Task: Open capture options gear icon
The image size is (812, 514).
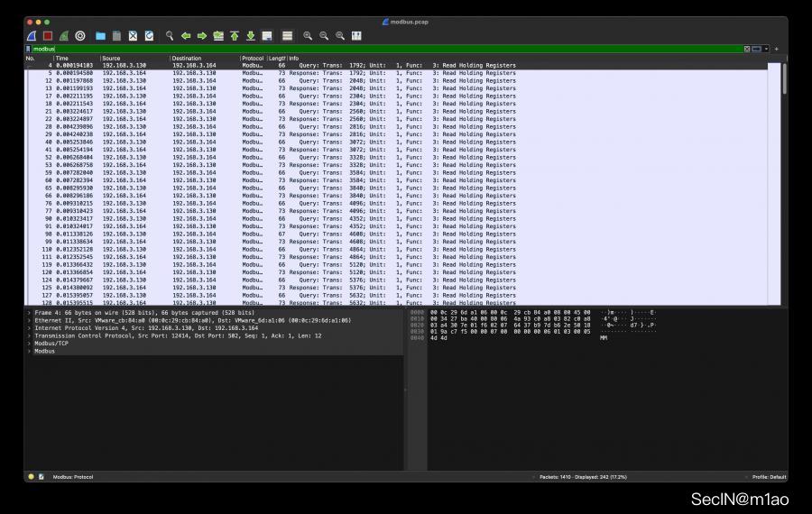Action: pyautogui.click(x=80, y=36)
